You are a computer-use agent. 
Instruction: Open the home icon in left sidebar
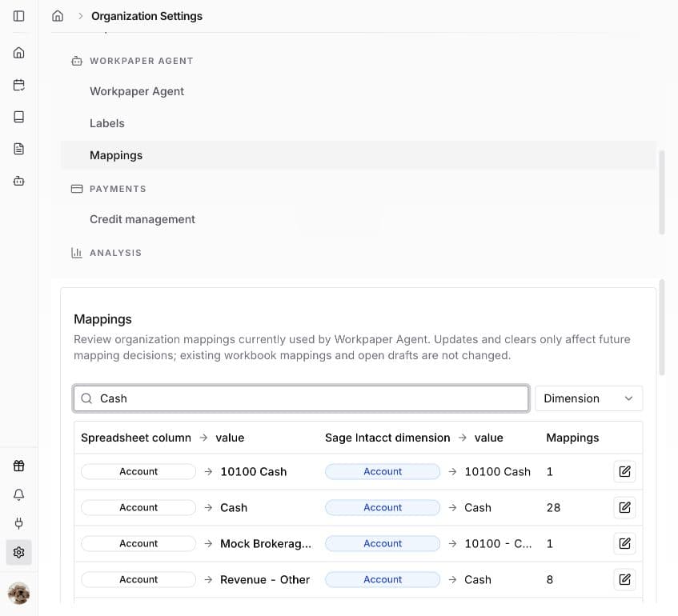coord(18,53)
